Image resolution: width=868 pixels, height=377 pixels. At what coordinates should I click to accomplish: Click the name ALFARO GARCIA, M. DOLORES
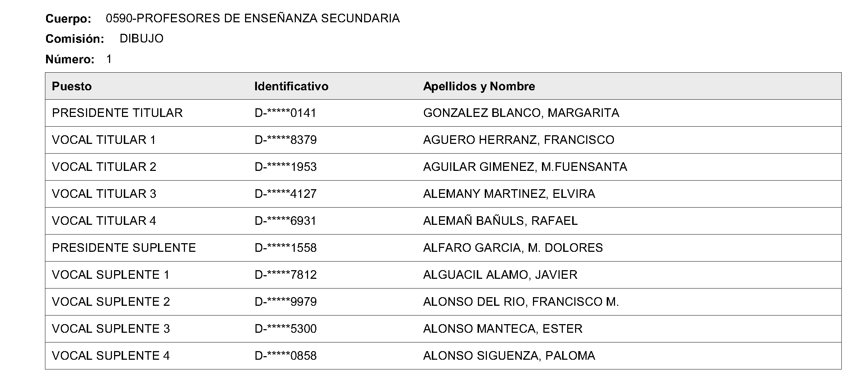coord(513,248)
